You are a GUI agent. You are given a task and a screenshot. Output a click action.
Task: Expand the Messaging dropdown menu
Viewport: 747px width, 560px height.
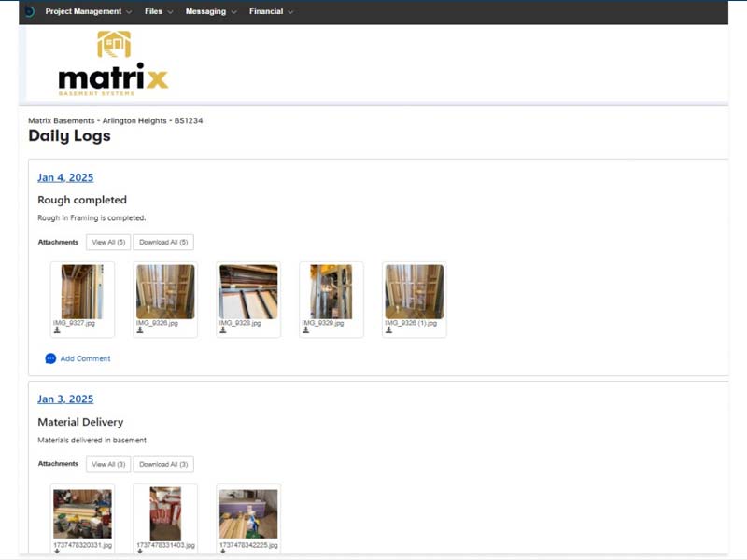210,12
